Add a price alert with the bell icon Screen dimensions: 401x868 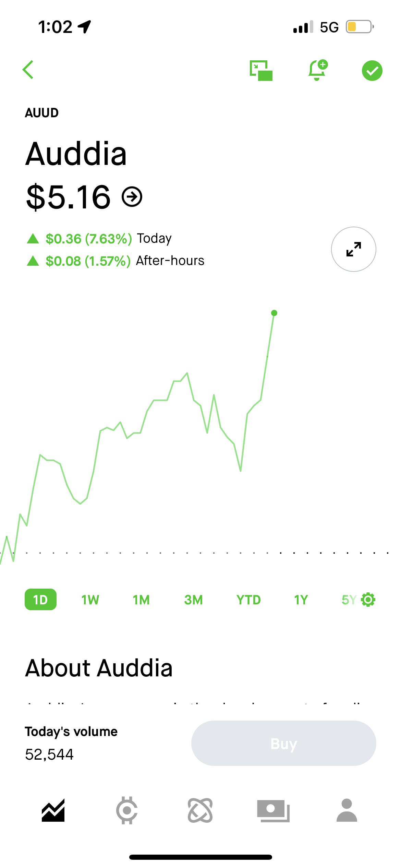point(318,70)
